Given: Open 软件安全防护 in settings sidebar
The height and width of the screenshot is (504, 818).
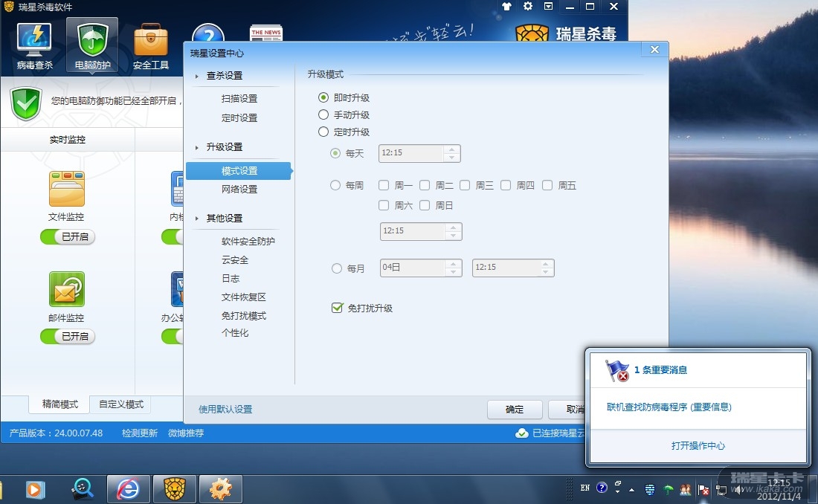Looking at the screenshot, I should tap(248, 241).
